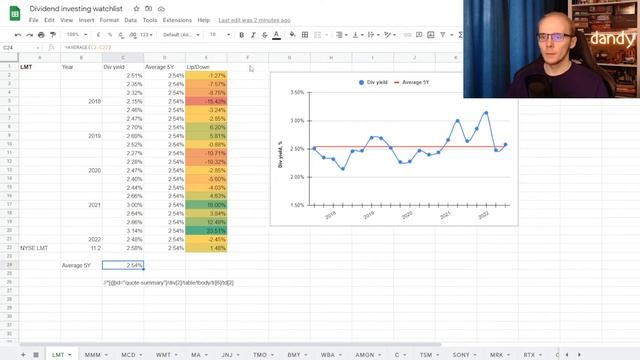Open the Help menu
This screenshot has height=360, width=640.
[203, 20]
